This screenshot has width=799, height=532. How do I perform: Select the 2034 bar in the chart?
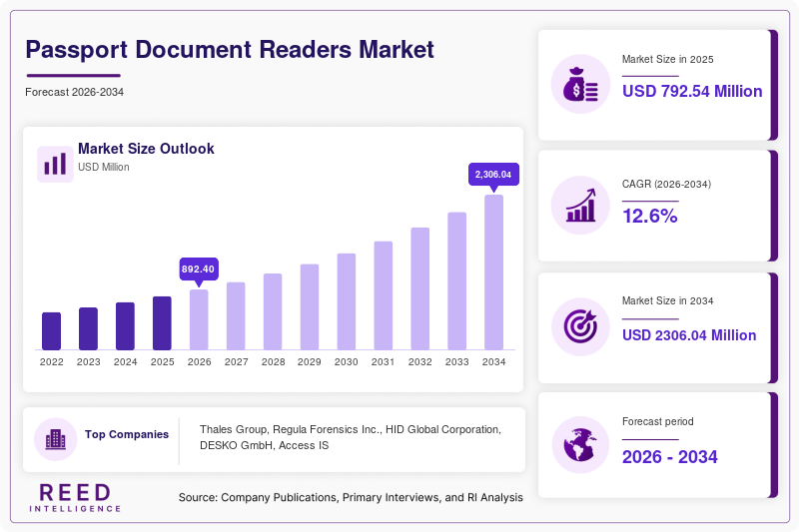click(493, 272)
